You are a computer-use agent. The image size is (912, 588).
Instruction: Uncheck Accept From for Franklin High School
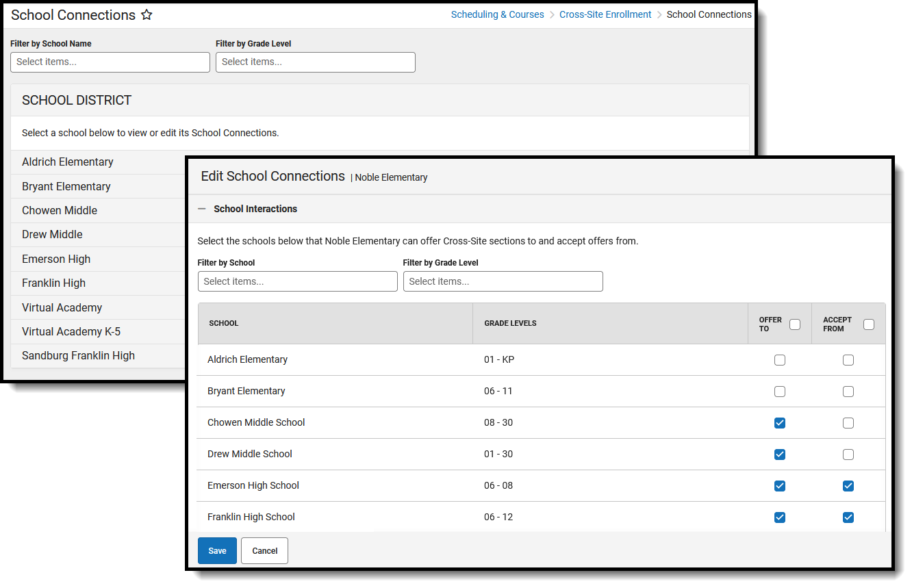pos(848,517)
